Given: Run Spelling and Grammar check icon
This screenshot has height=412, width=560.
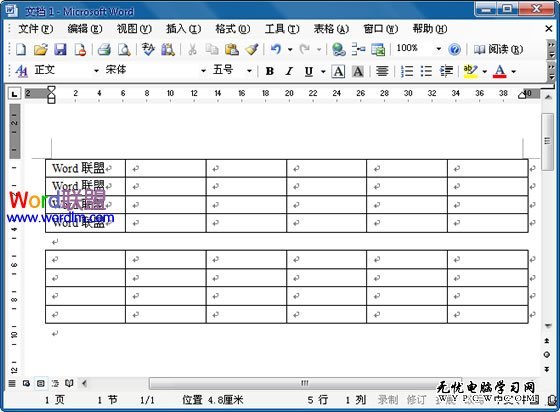Looking at the screenshot, I should 148,49.
